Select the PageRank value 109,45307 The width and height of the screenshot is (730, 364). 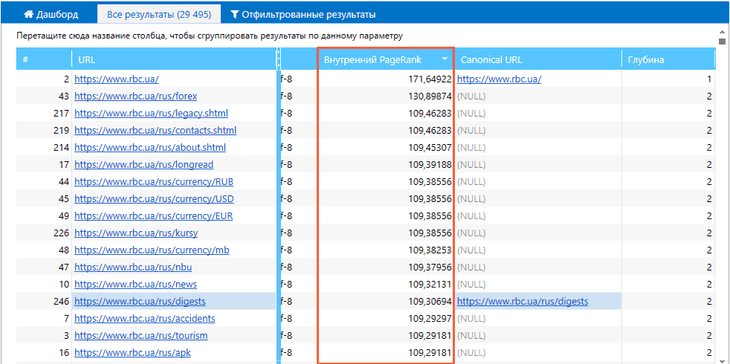430,148
